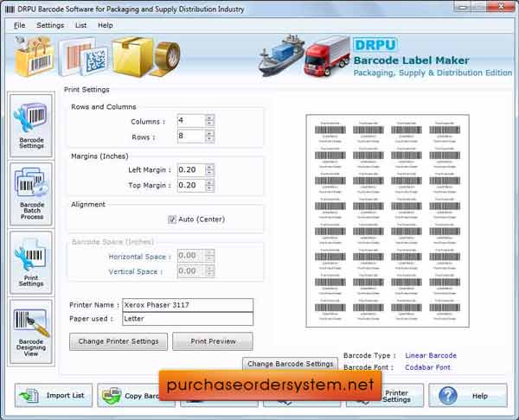Open Help from the bottom toolbar
This screenshot has width=519, height=420.
[x=466, y=395]
